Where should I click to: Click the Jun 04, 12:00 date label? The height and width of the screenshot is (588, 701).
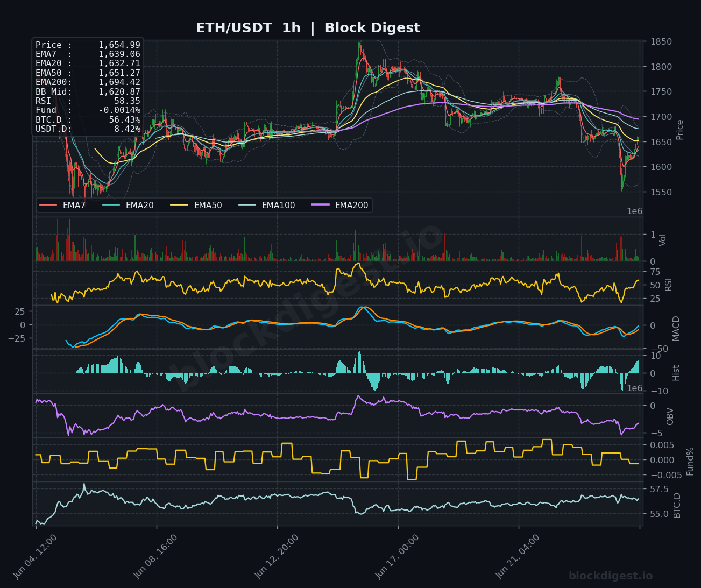pyautogui.click(x=34, y=557)
